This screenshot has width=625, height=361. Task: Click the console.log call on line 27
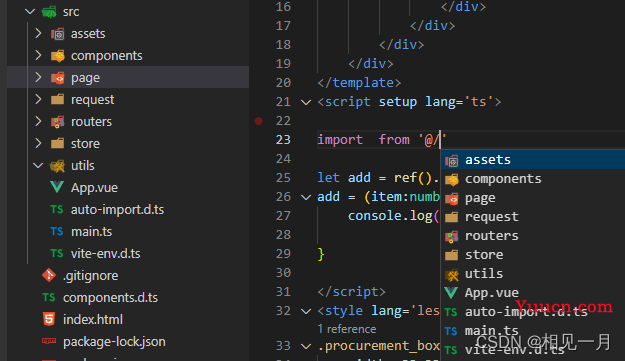pos(393,216)
